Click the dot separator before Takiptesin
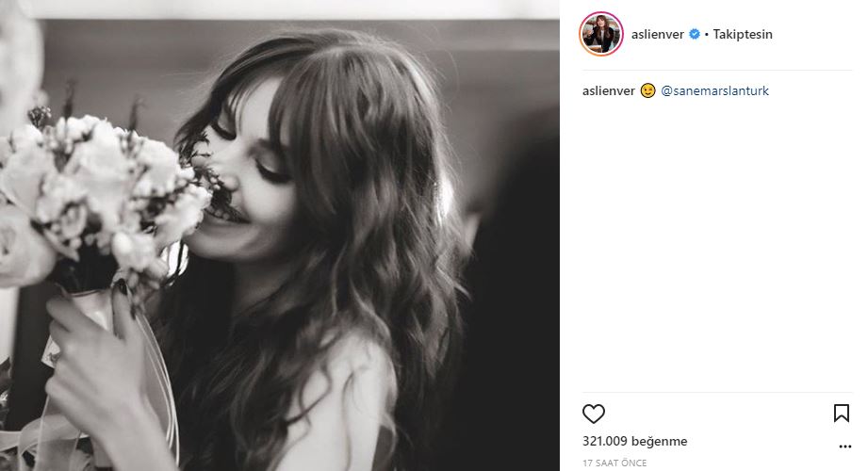Image resolution: width=868 pixels, height=471 pixels. point(706,34)
